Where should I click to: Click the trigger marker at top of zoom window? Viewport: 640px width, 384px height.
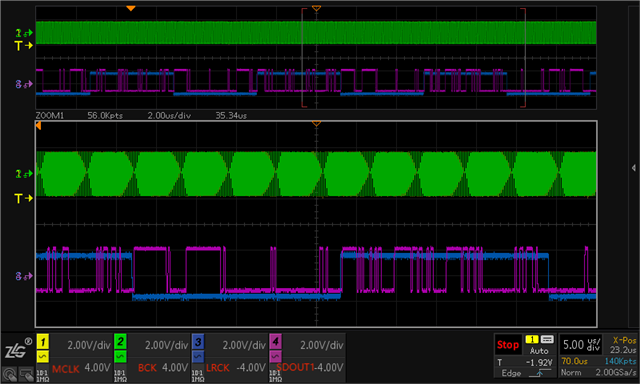point(316,123)
